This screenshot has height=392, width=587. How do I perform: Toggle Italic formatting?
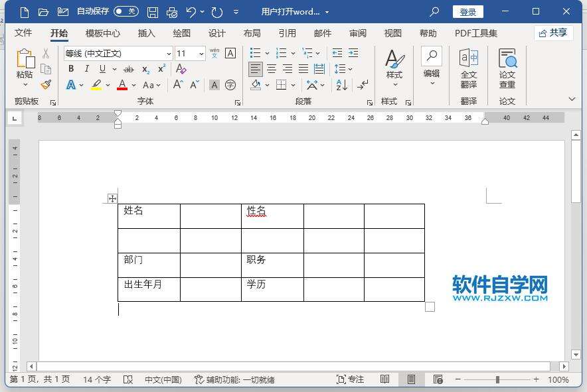coord(87,69)
